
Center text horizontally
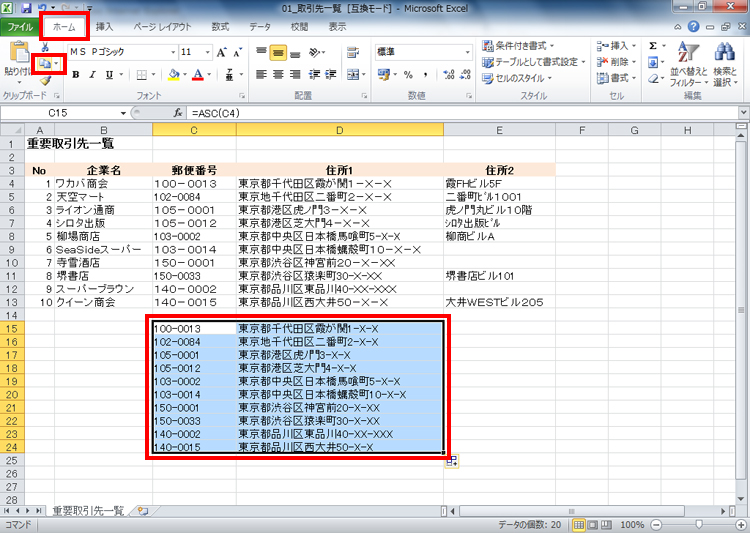278,75
